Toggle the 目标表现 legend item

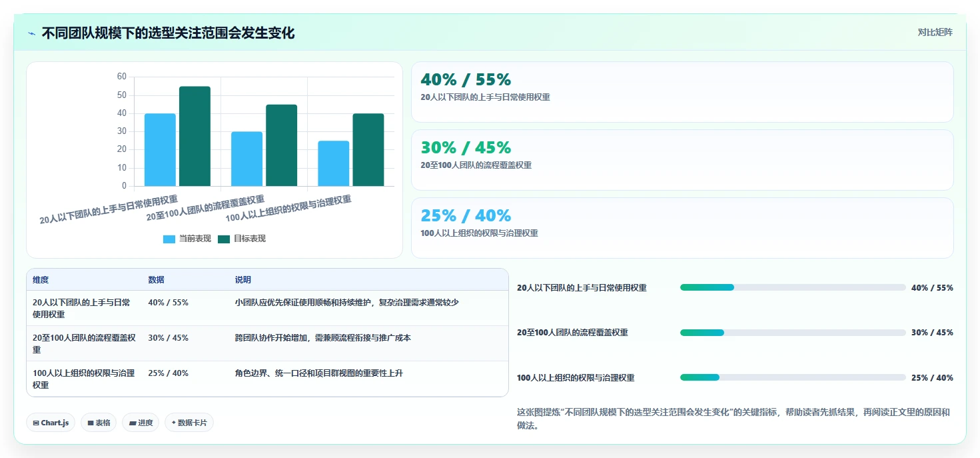pos(242,239)
